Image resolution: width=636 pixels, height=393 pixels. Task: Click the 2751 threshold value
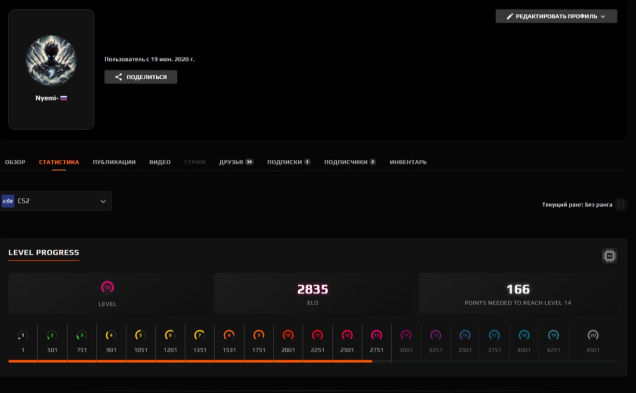(x=376, y=350)
